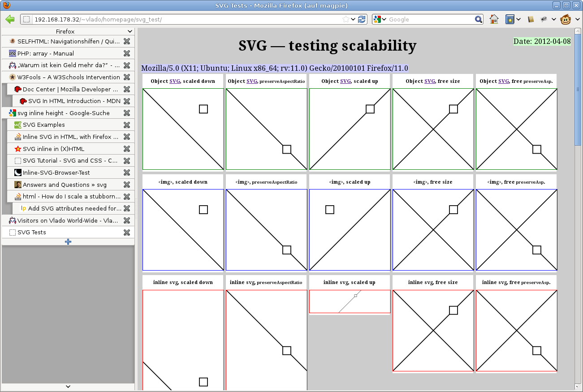Close the SVG In HTML Introduction tab
Screen dimensions: 583x392
pos(127,101)
